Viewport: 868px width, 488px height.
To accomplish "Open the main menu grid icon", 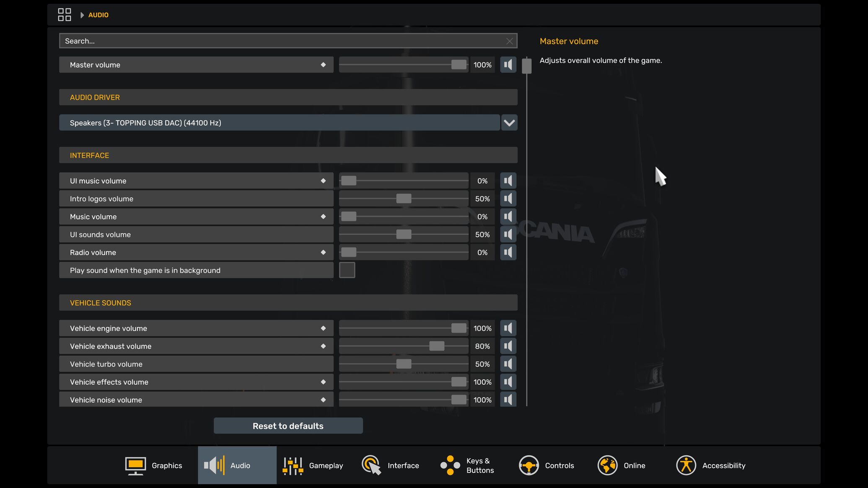I will [x=64, y=15].
